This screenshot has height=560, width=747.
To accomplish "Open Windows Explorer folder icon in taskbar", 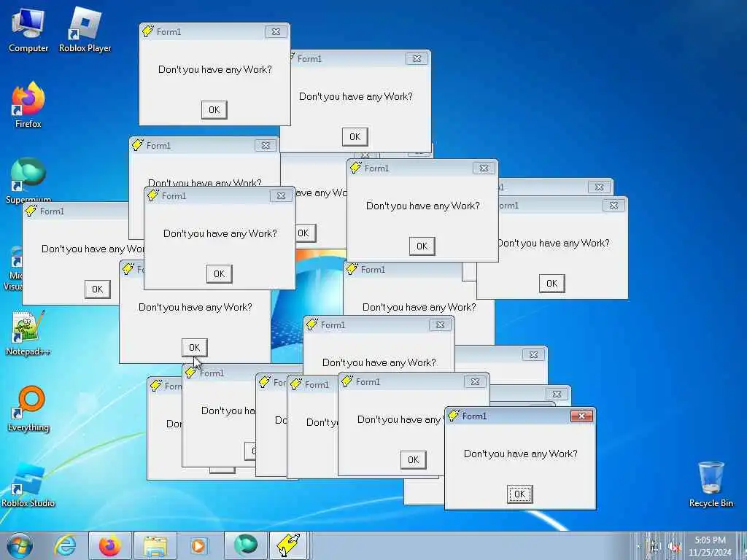I will click(x=155, y=545).
